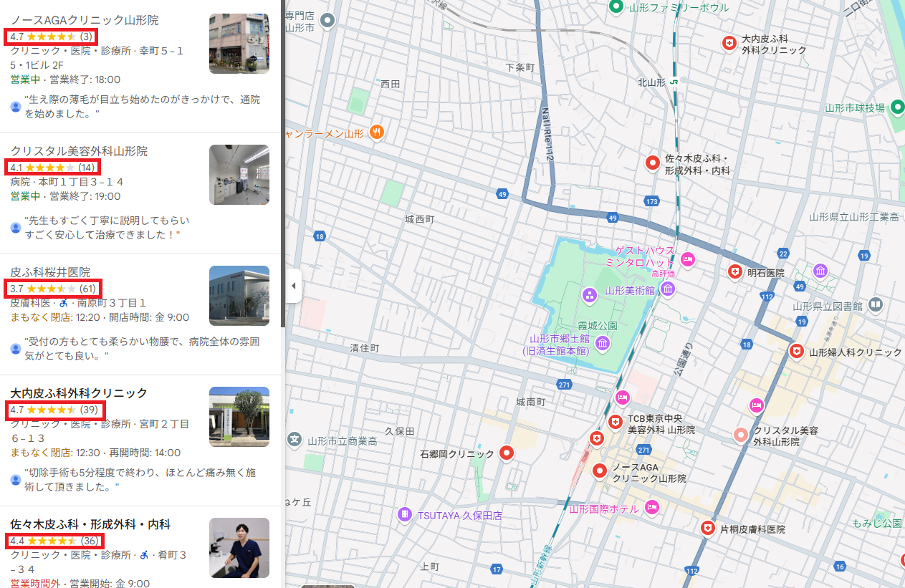Click reviewer avatar beside 受付の方も review
The image size is (905, 588).
tap(16, 348)
